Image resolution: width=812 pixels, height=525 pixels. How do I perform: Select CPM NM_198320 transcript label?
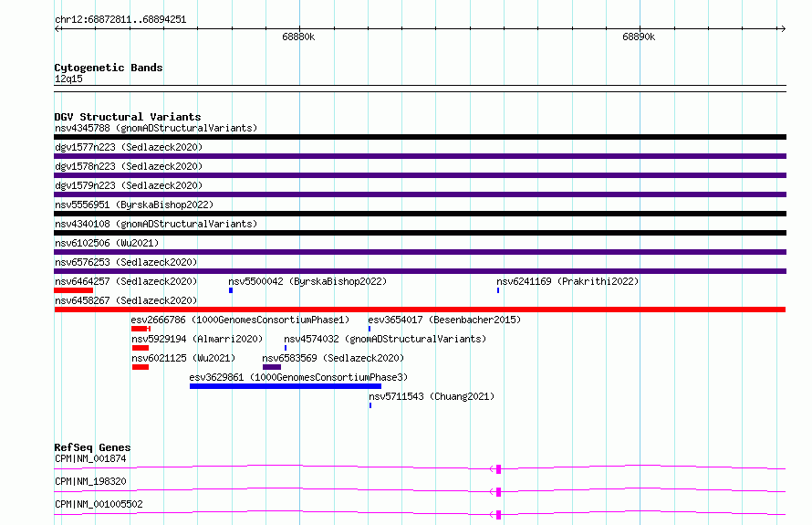90,481
